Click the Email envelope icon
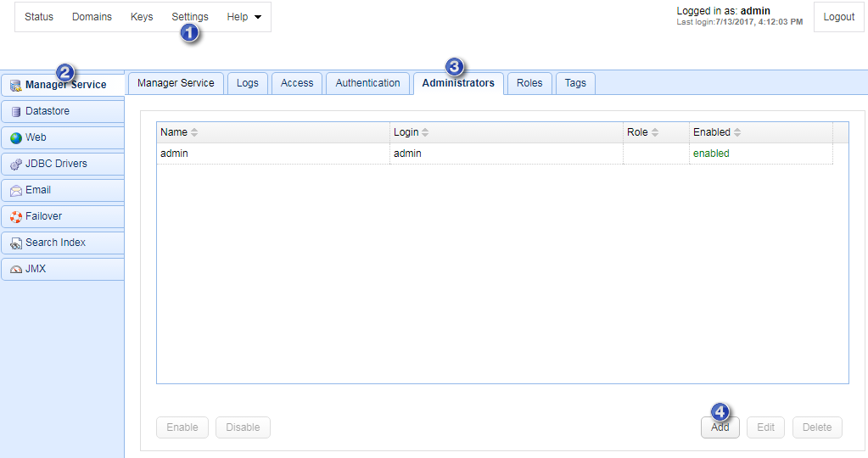This screenshot has width=868, height=458. (16, 190)
